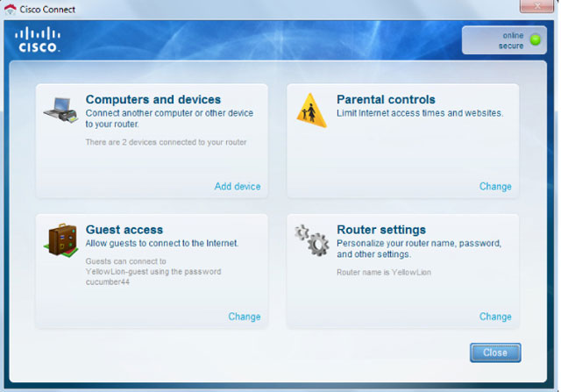
Task: Click the Cisco Connect title bar app icon
Action: point(11,10)
